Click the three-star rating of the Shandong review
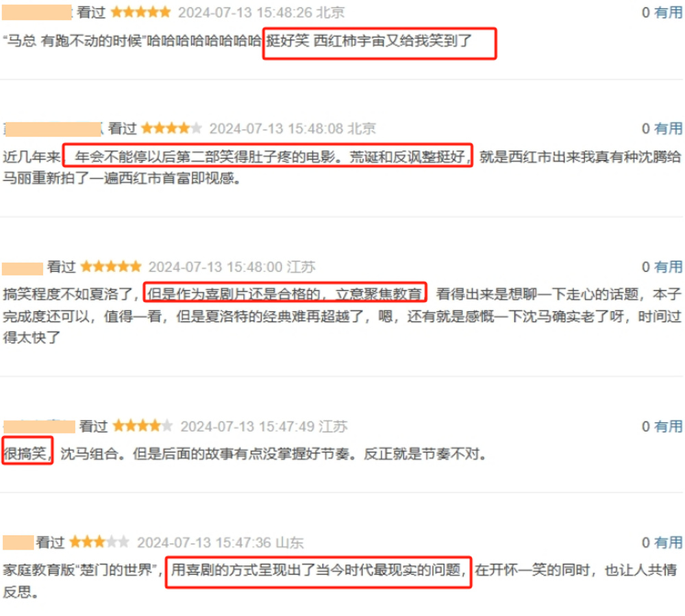Image resolution: width=685 pixels, height=616 pixels. [x=99, y=542]
